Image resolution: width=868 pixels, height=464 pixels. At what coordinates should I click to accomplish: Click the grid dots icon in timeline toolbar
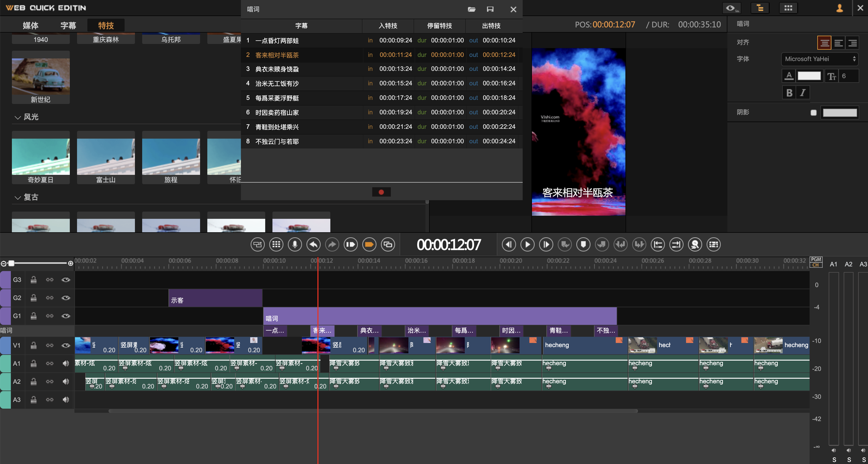(x=276, y=244)
